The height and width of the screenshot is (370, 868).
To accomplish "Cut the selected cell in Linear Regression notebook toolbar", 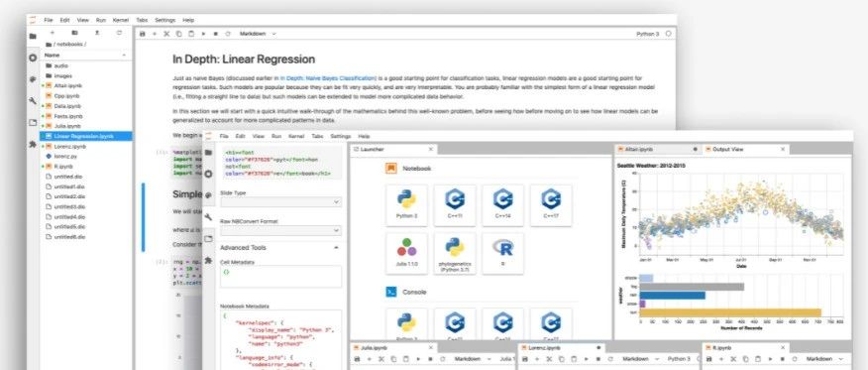I will click(x=166, y=34).
